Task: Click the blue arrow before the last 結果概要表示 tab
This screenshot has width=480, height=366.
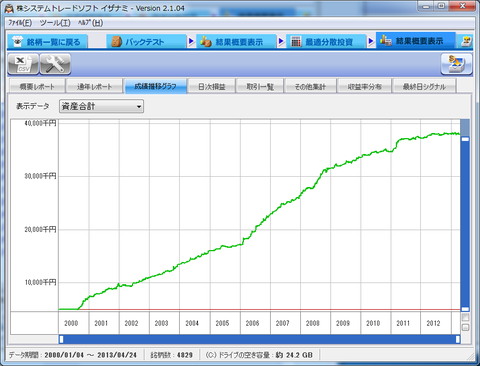Action: tap(371, 41)
